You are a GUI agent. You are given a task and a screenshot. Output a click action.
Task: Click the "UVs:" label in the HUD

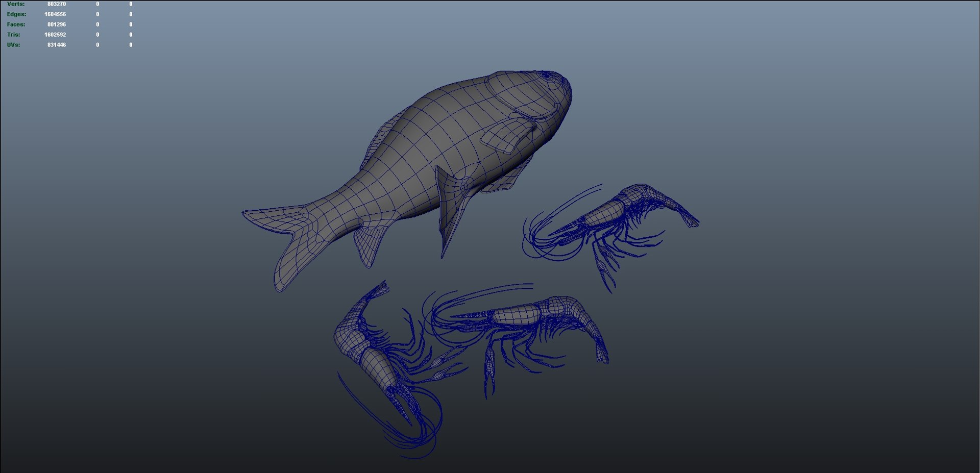13,45
